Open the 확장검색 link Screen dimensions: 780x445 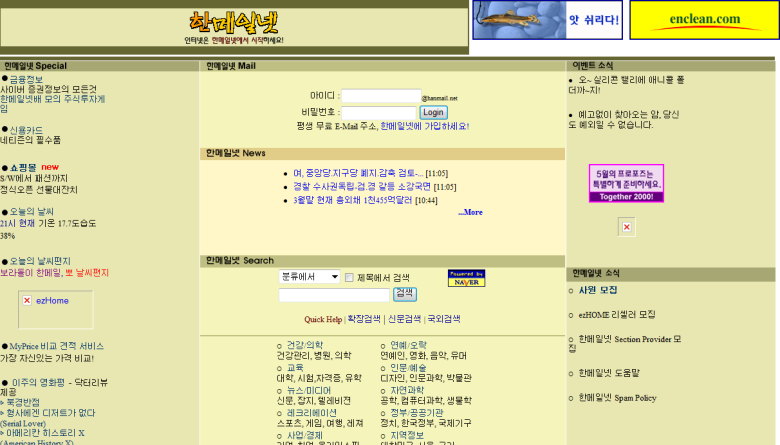tap(364, 319)
